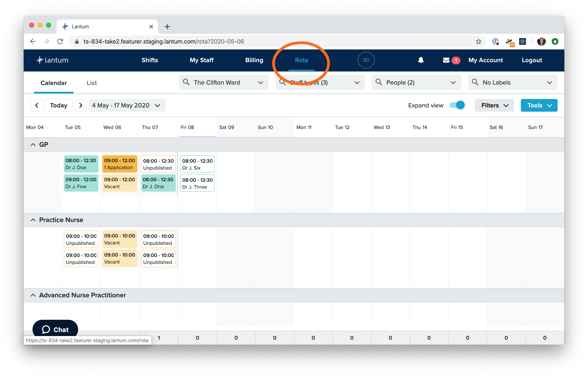Image resolution: width=588 pixels, height=376 pixels.
Task: Click Logout
Action: coord(532,60)
